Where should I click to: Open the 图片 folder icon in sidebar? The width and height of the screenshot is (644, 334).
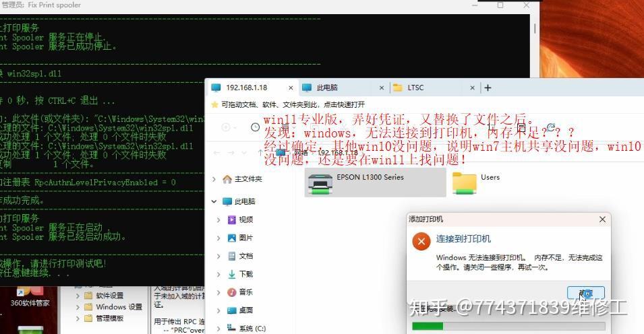(x=232, y=238)
